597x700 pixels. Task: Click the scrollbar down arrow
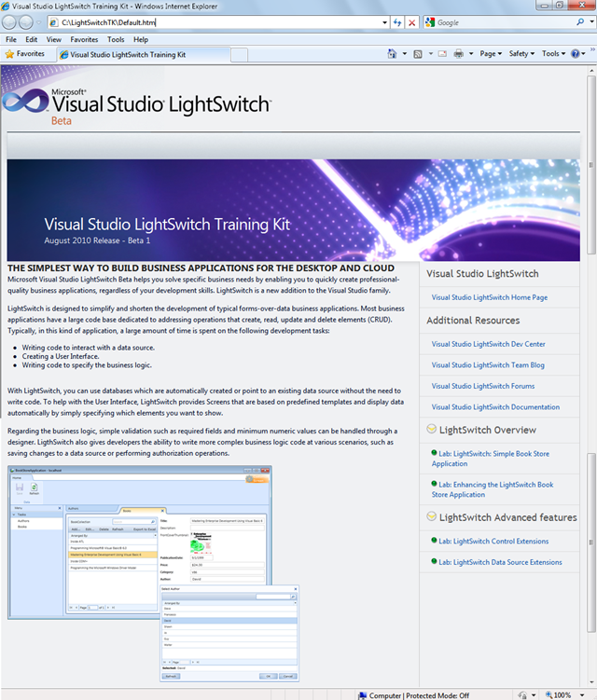[591, 683]
